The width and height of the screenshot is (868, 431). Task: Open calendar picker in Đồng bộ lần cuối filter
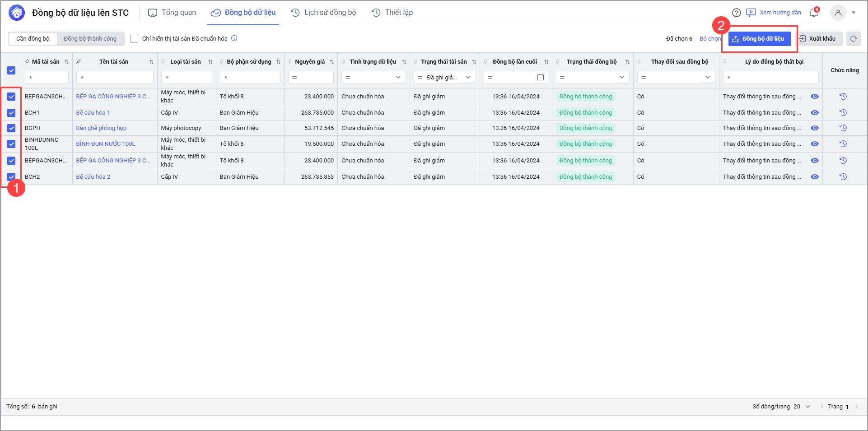pyautogui.click(x=540, y=77)
